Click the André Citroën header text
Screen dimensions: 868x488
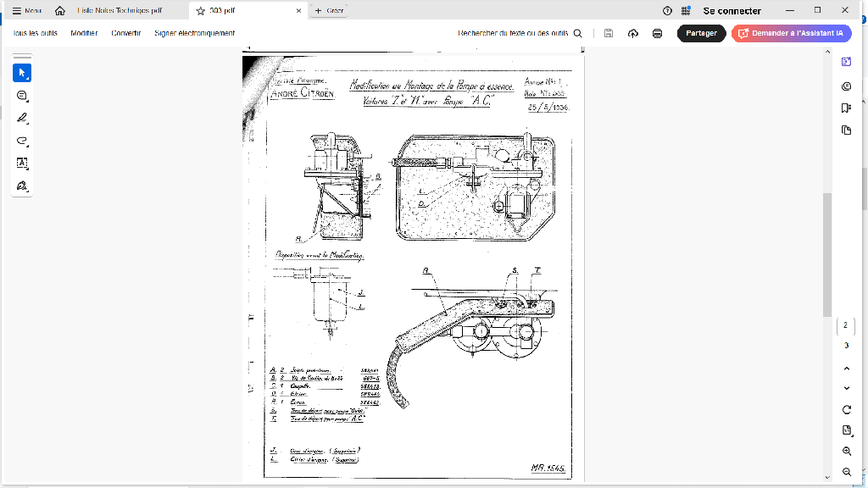tap(303, 93)
